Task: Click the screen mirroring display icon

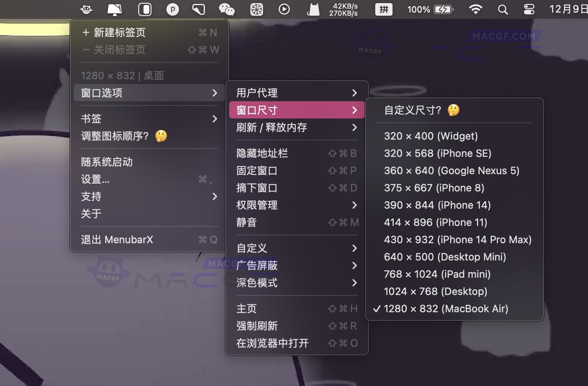Action: click(x=114, y=9)
